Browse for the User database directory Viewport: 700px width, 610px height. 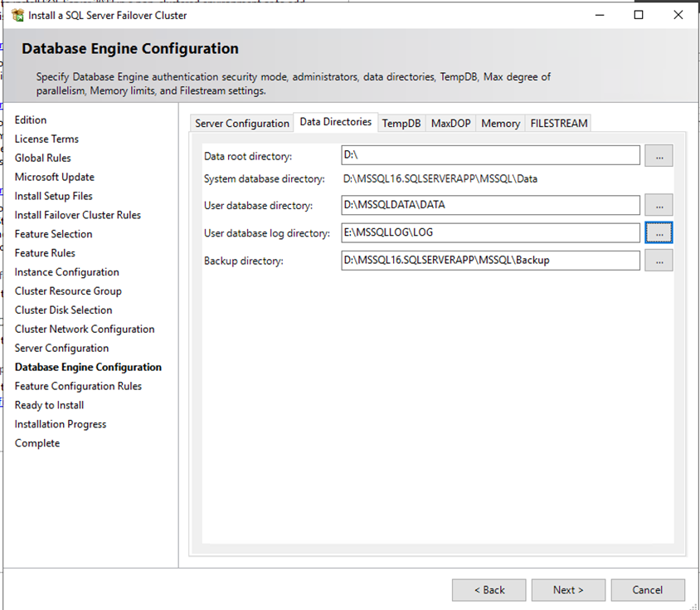point(659,205)
